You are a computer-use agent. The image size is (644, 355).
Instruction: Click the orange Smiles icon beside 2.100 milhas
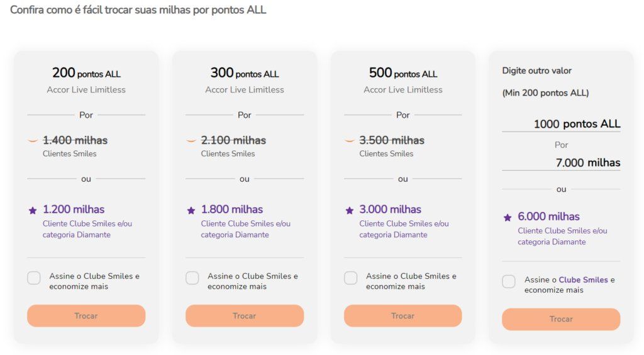pyautogui.click(x=191, y=140)
